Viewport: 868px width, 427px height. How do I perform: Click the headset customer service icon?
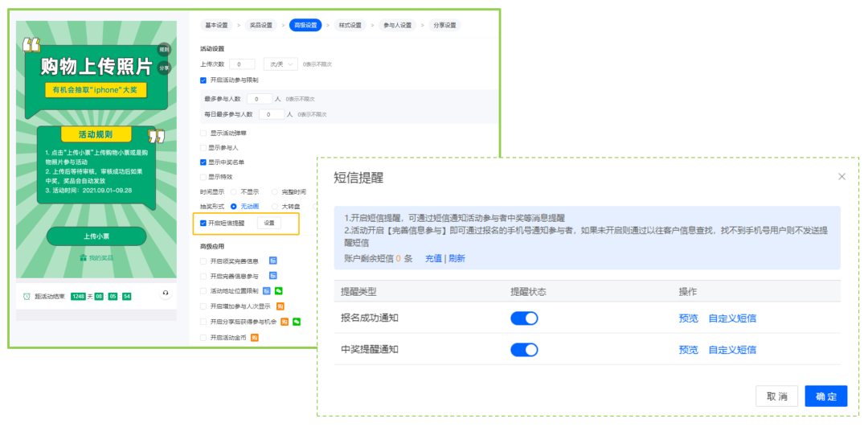tap(166, 293)
